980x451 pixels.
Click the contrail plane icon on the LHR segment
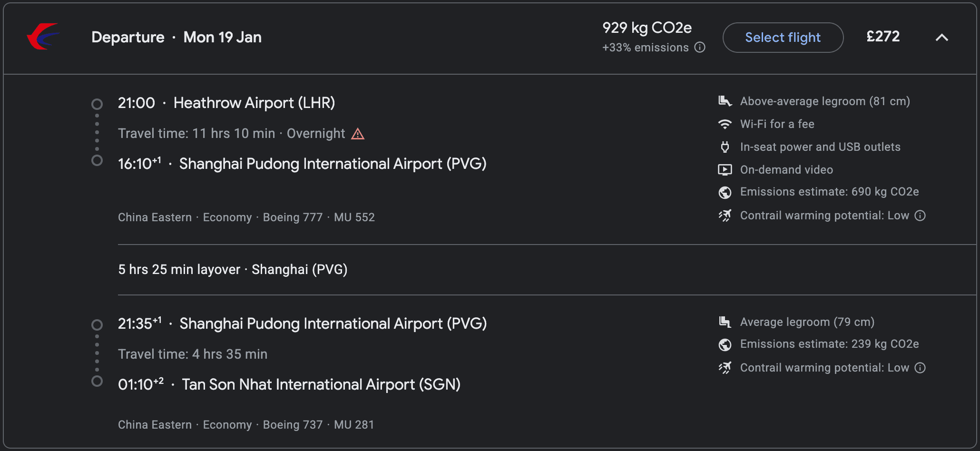pyautogui.click(x=725, y=216)
